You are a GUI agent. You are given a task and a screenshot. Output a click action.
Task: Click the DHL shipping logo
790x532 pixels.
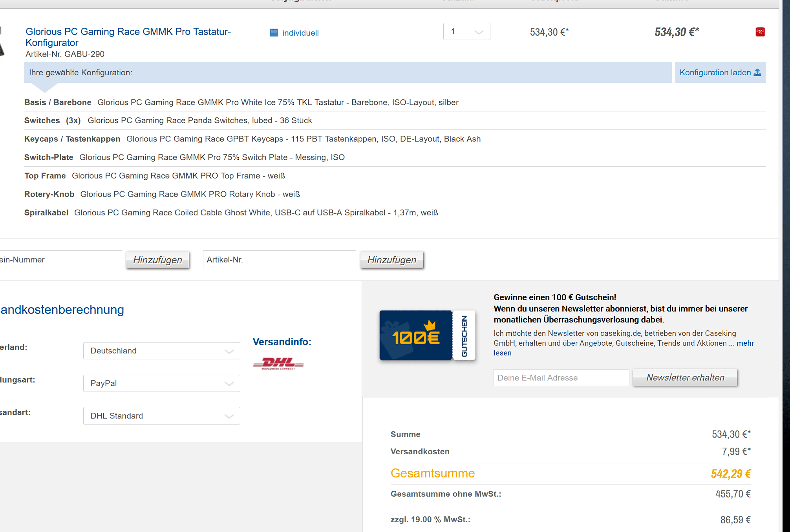[278, 363]
